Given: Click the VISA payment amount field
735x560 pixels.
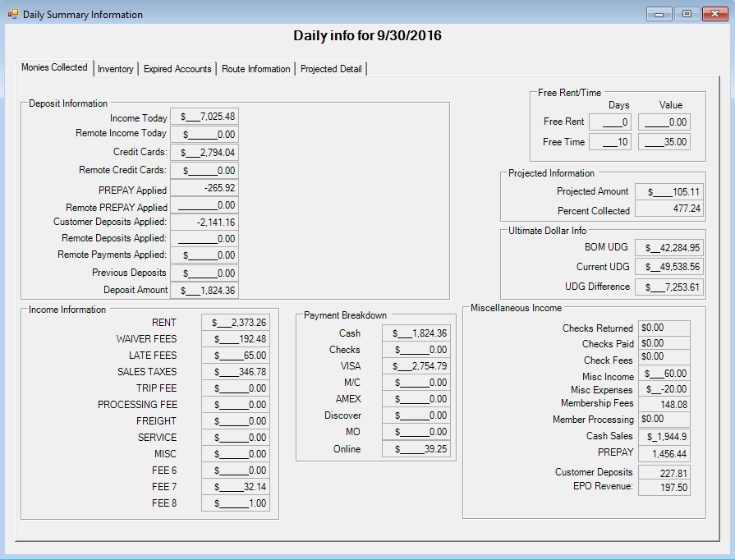Looking at the screenshot, I should (x=416, y=366).
